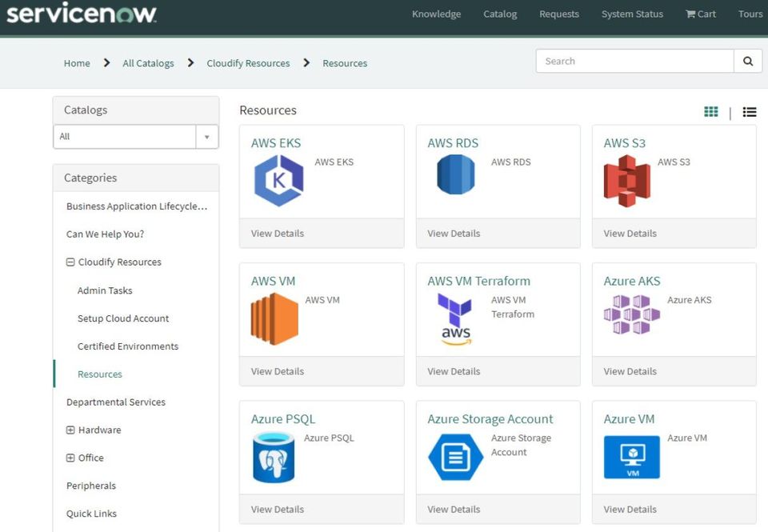Image resolution: width=768 pixels, height=532 pixels.
Task: Open the Requests menu item
Action: (559, 14)
